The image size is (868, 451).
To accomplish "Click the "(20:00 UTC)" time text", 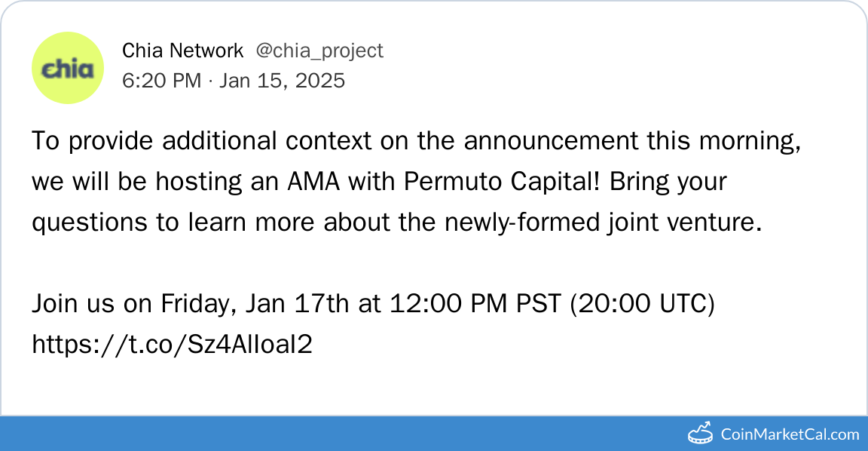I will tap(642, 304).
